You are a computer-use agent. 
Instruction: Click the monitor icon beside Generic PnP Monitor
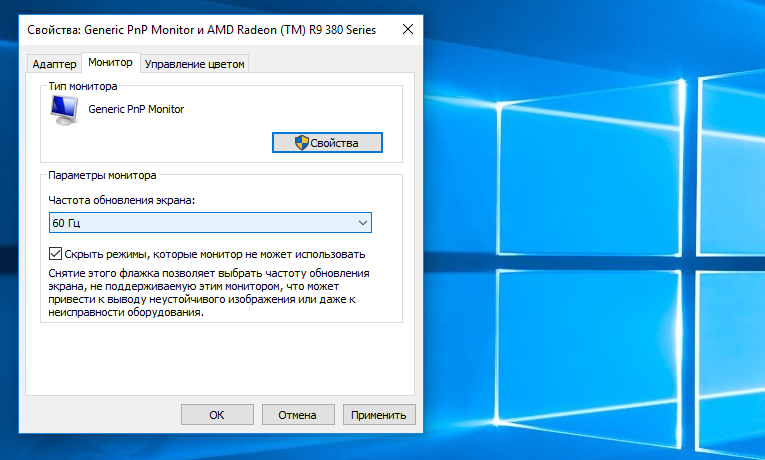(65, 112)
